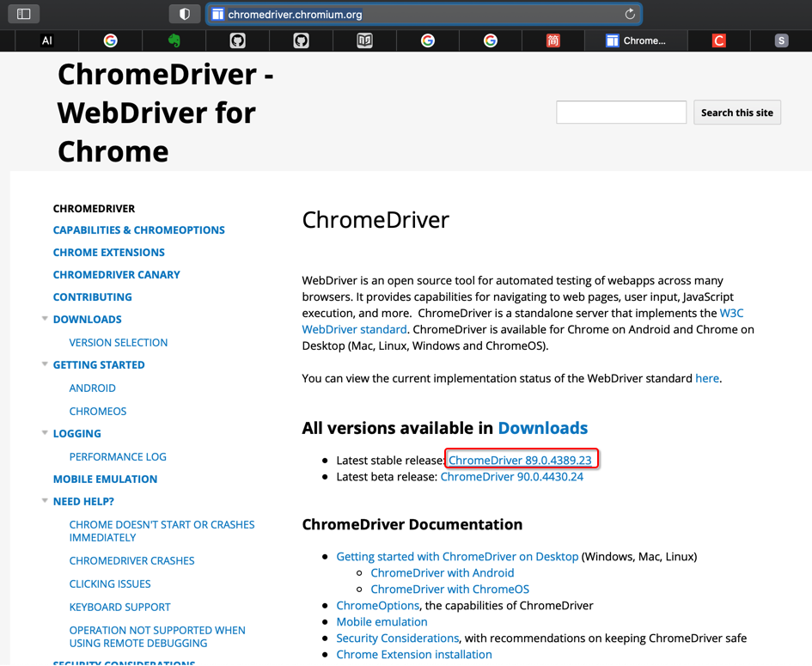Screen dimensions: 812x666
Task: Open Mobile Emulation sidebar link
Action: (x=105, y=479)
